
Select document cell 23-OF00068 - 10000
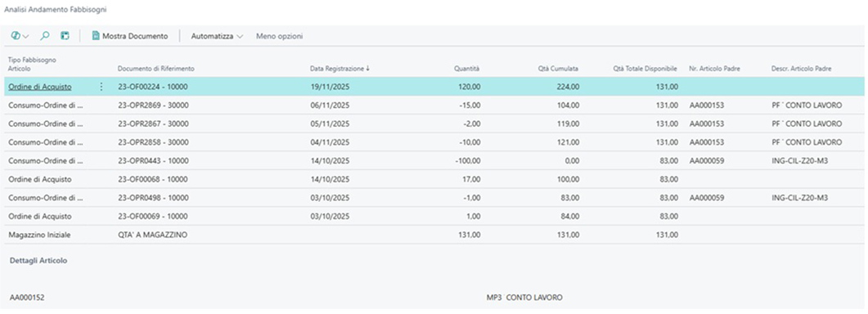coord(153,179)
